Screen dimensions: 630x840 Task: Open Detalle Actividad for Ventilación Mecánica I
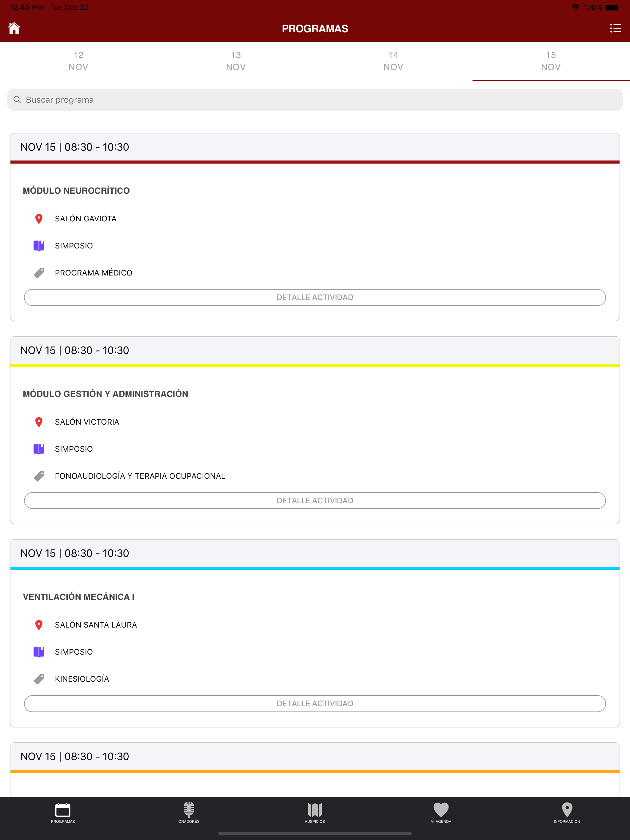315,703
